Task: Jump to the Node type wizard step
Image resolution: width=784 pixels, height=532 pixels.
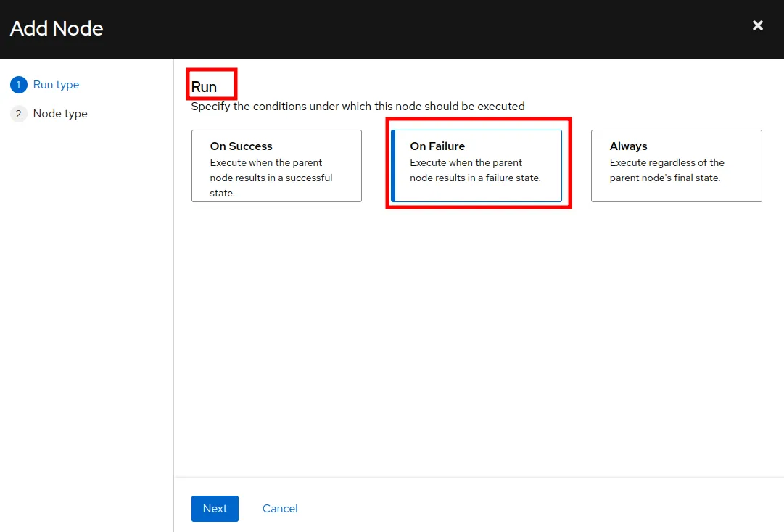Action: 60,114
